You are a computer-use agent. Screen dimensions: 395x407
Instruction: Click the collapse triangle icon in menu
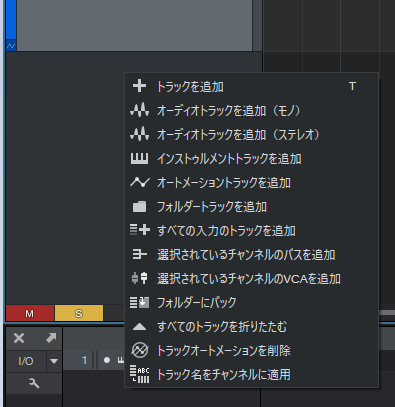click(x=139, y=327)
